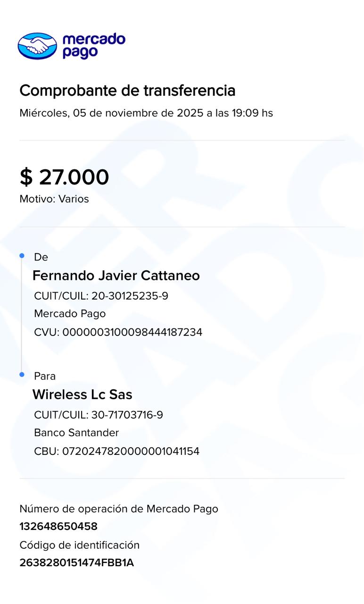Click the "Código de identificación" label
The height and width of the screenshot is (604, 364).
coord(80,545)
